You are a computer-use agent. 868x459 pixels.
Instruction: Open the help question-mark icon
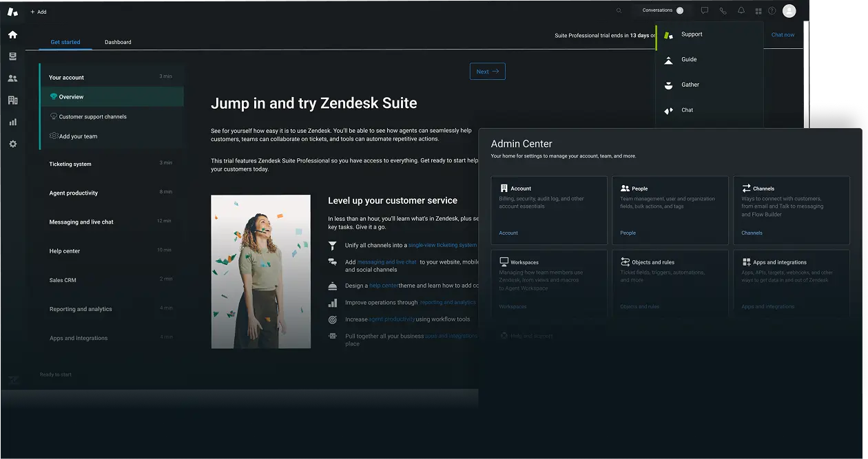tap(772, 10)
